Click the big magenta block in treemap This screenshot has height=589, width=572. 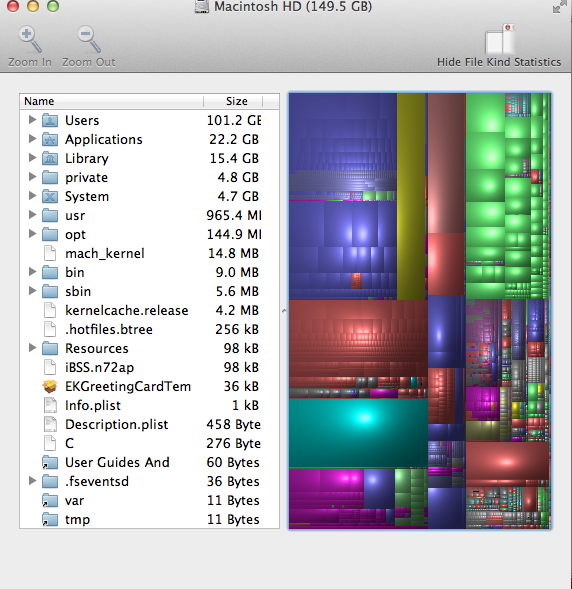tap(326, 488)
